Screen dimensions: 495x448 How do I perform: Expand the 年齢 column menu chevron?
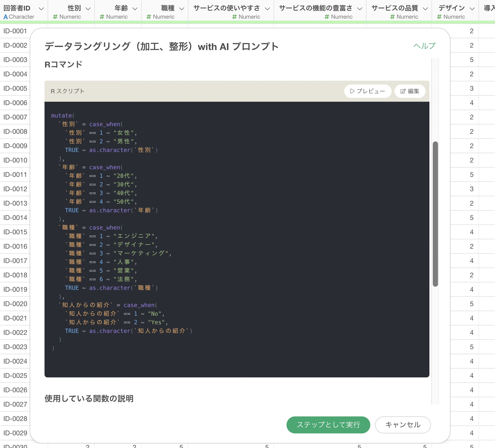135,9
